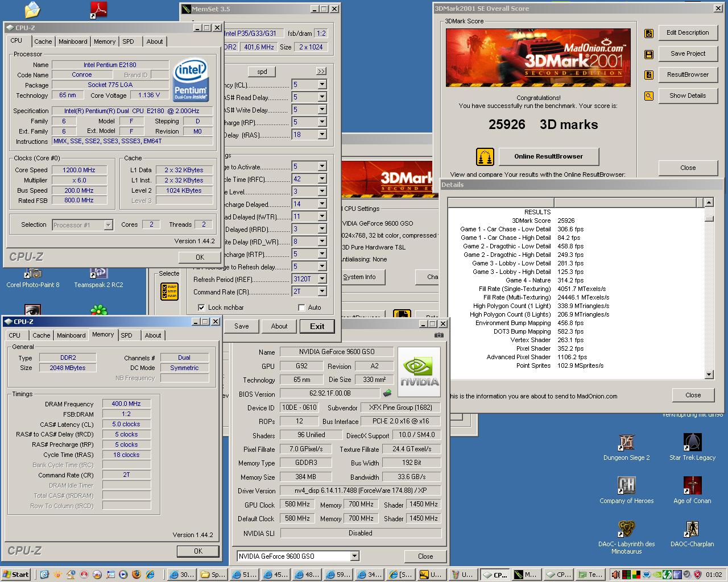Enable the Auto checkbox in MemSet
This screenshot has height=582, width=728.
(301, 307)
